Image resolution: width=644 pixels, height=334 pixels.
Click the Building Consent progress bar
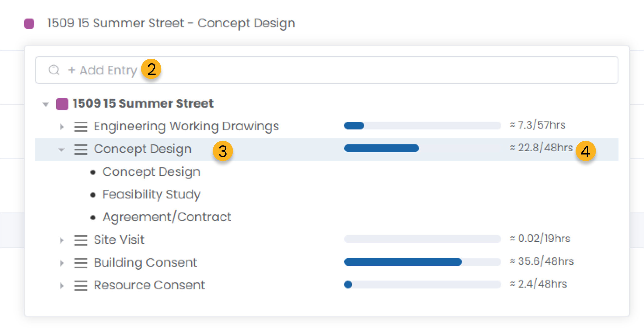(x=422, y=262)
